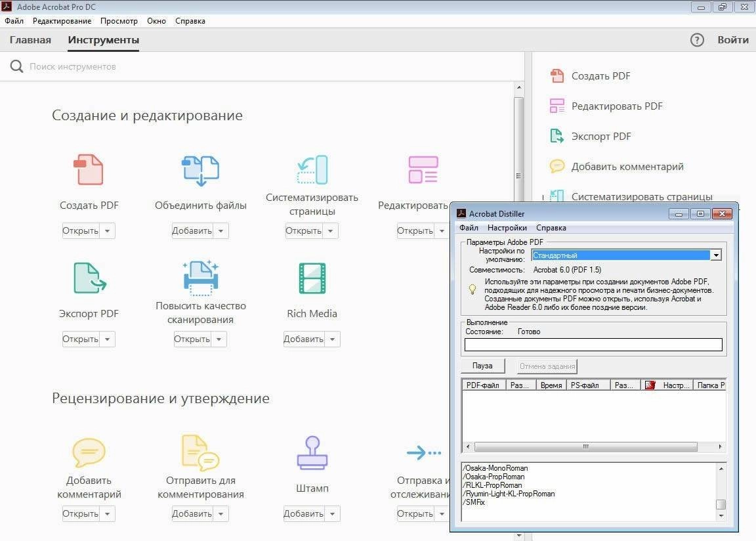
Task: Click Отправить для комментирования icon
Action: [x=201, y=452]
